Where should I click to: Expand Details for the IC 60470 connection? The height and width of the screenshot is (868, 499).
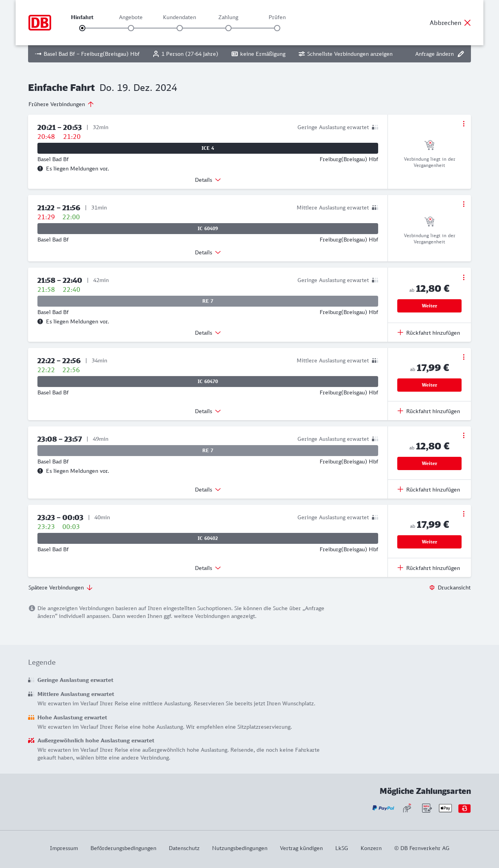click(x=207, y=411)
